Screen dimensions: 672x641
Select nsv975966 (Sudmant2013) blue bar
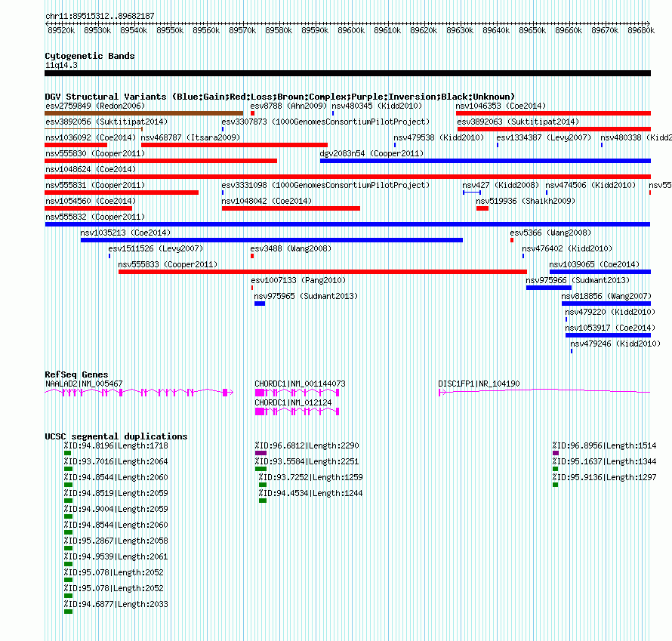click(x=549, y=288)
